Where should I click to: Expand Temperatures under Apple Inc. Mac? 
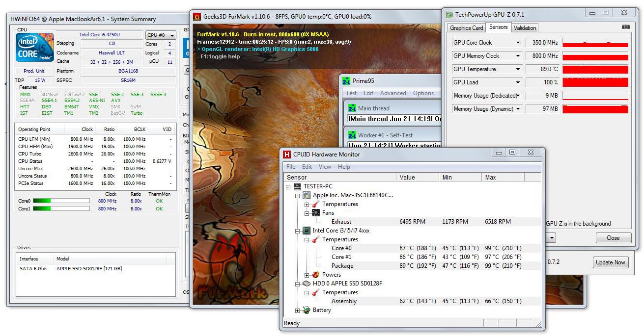coord(307,205)
